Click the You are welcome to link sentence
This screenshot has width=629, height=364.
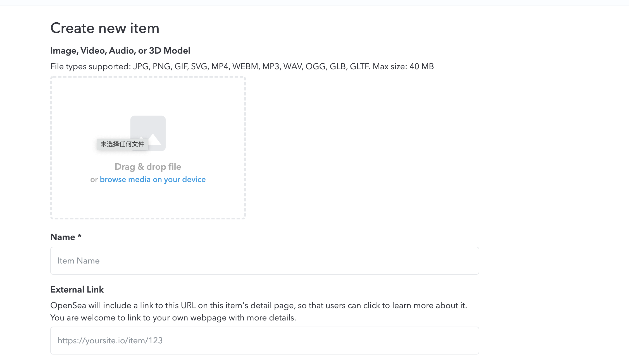(x=173, y=318)
